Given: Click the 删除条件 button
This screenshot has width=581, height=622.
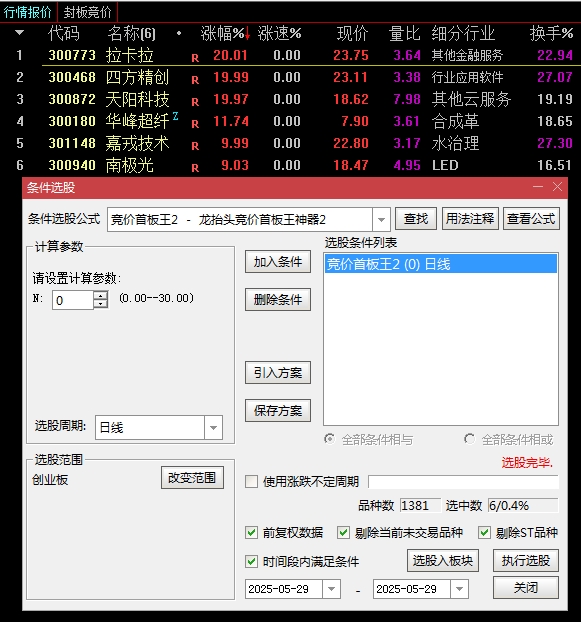Looking at the screenshot, I should 278,299.
